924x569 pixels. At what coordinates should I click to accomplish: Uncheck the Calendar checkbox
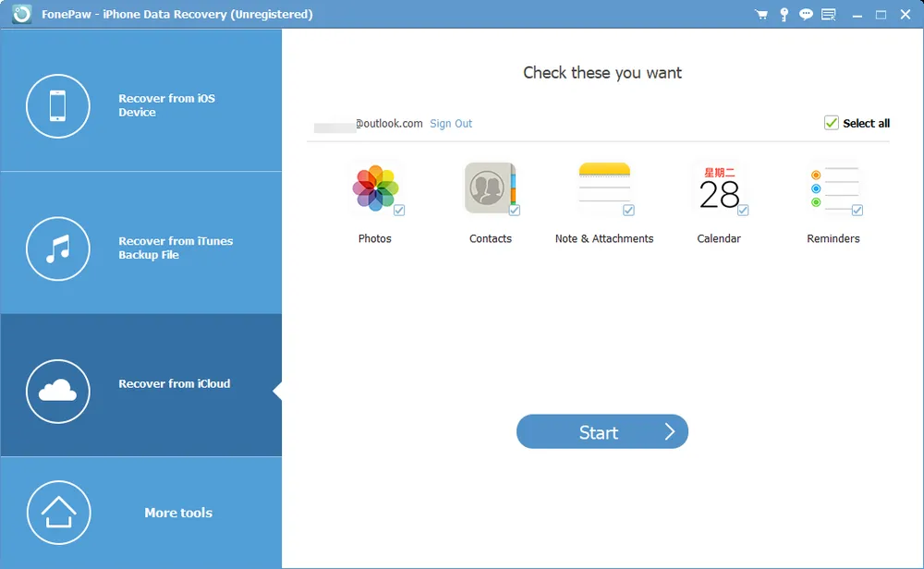click(743, 211)
